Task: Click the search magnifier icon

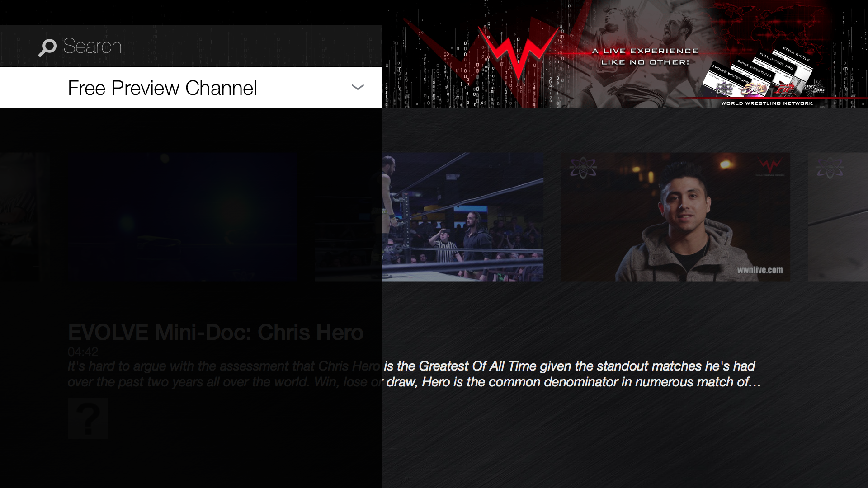Action: [x=47, y=46]
